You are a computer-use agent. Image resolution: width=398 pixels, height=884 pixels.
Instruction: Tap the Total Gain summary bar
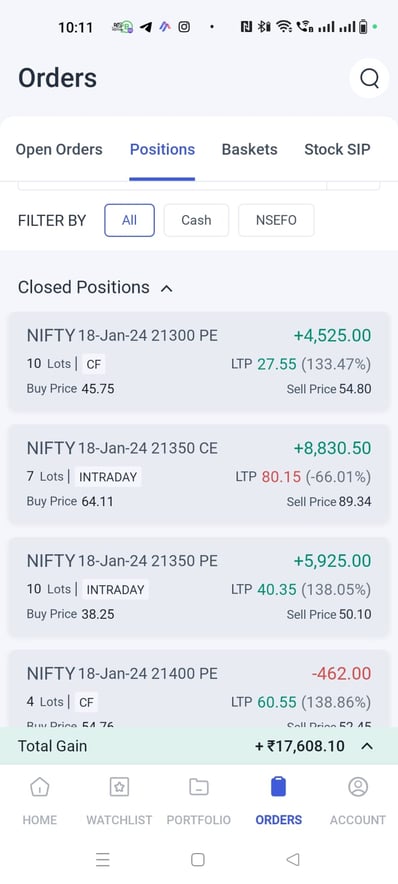(x=199, y=746)
